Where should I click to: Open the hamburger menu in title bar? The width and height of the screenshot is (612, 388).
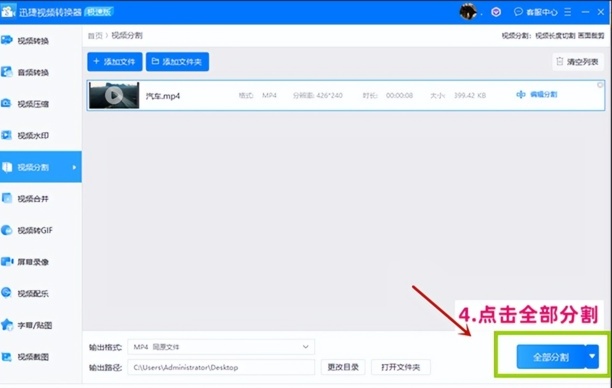[568, 12]
